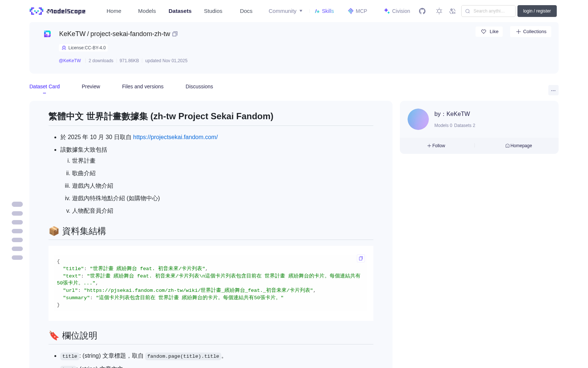This screenshot has height=368, width=588.
Task: Open the ModelScope logo homepage
Action: (x=58, y=11)
